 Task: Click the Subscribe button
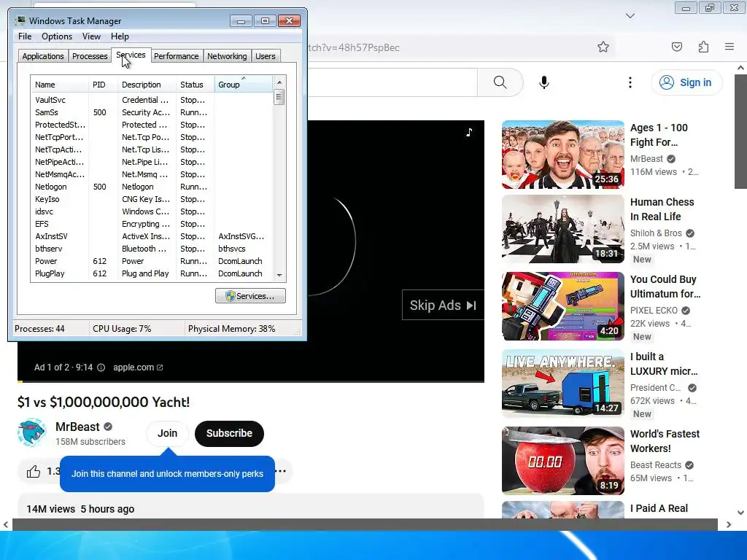pyautogui.click(x=229, y=433)
